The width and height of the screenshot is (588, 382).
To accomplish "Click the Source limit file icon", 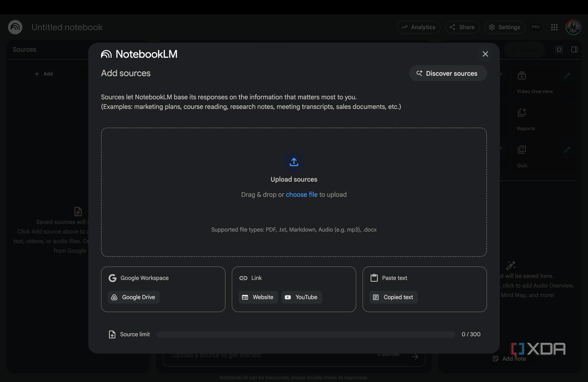I will coord(112,334).
